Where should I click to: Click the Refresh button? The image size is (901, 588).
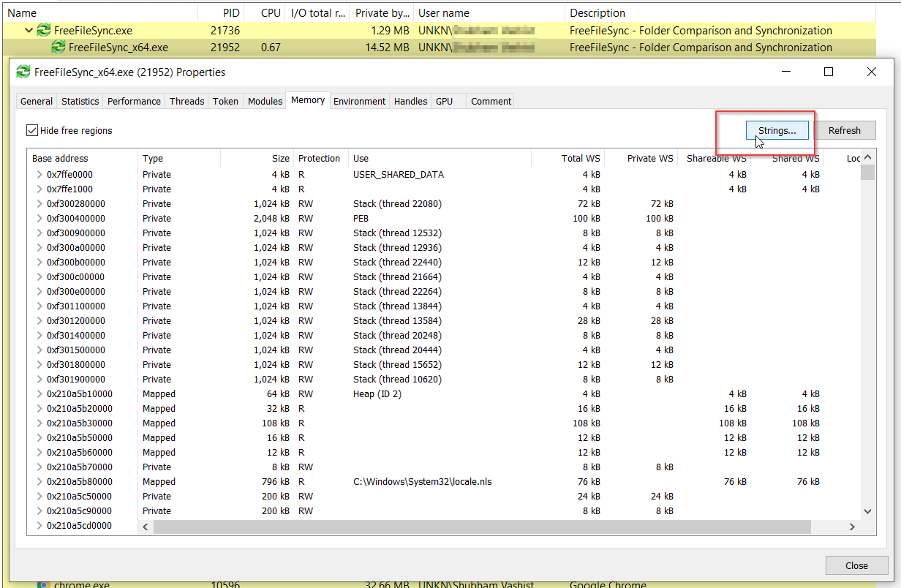point(844,131)
